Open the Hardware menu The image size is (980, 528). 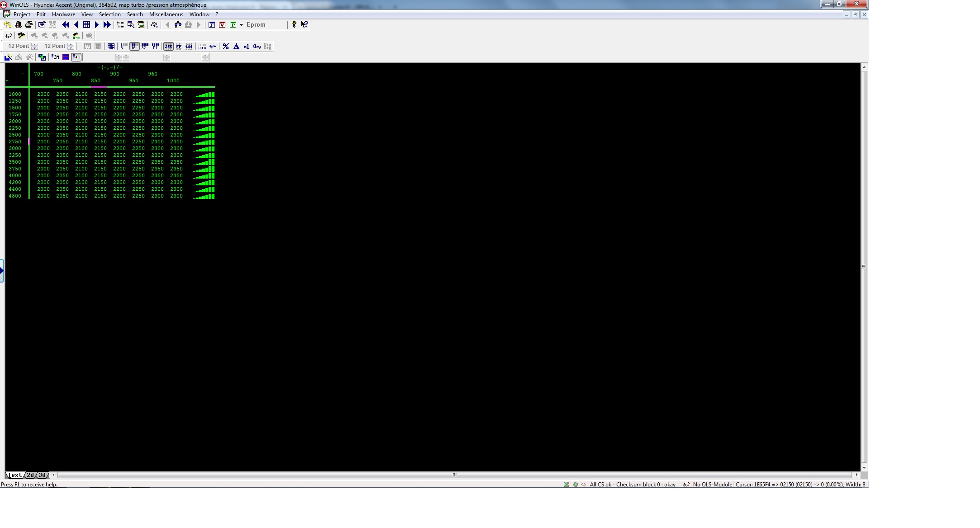coord(63,14)
